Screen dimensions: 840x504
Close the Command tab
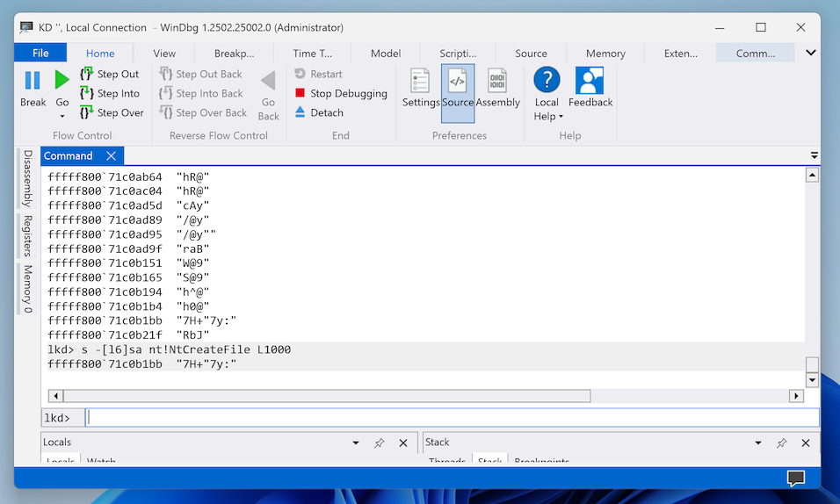(x=111, y=156)
